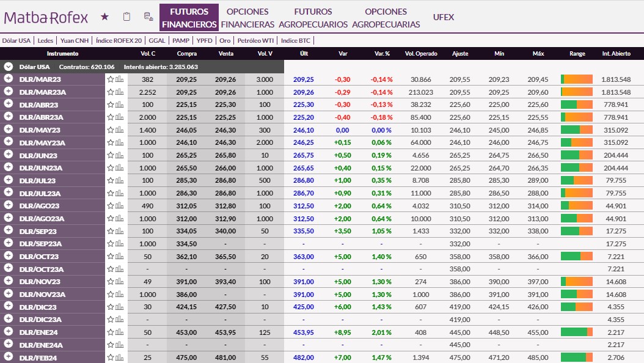Toggle favorite star for DLR/ABR23
644x363 pixels.
pyautogui.click(x=111, y=105)
